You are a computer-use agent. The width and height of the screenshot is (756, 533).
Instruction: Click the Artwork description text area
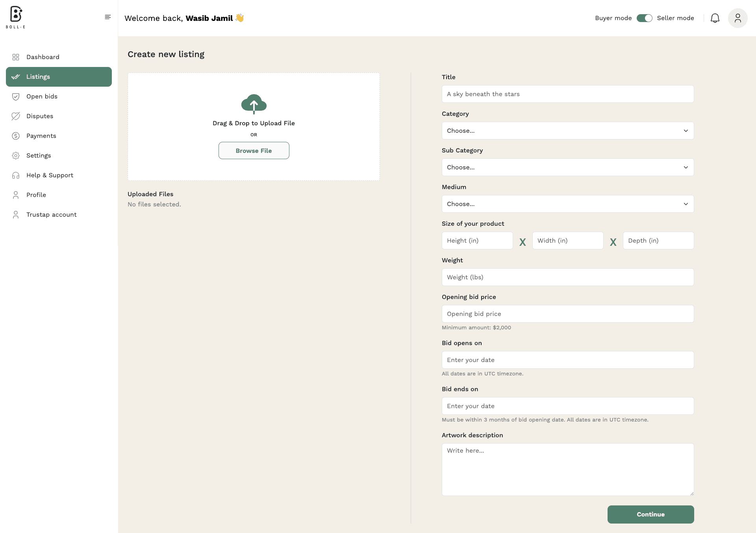567,469
